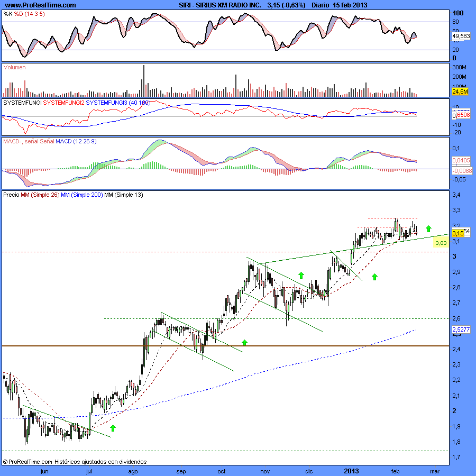Click the 1,9 level on the price axis
Image resolution: width=476 pixels, height=476 pixels.
click(456, 426)
